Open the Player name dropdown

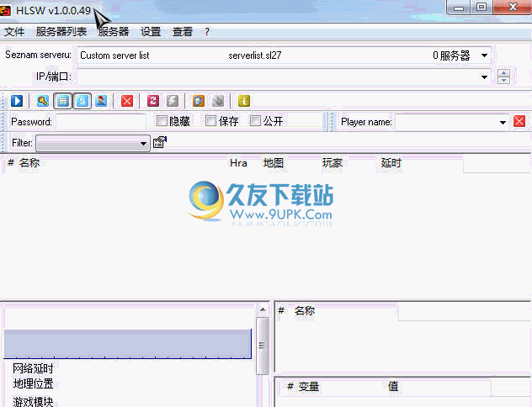pyautogui.click(x=503, y=122)
